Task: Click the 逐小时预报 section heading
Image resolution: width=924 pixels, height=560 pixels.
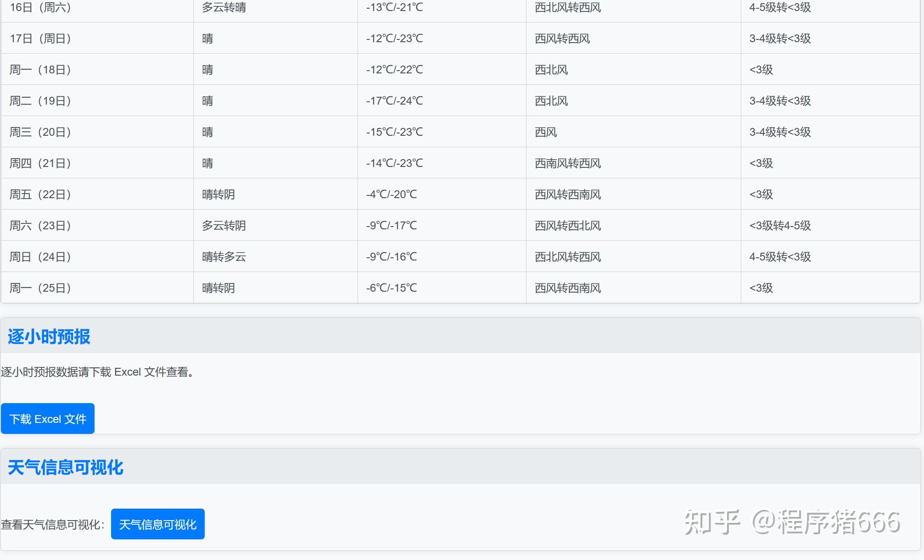Action: 49,337
